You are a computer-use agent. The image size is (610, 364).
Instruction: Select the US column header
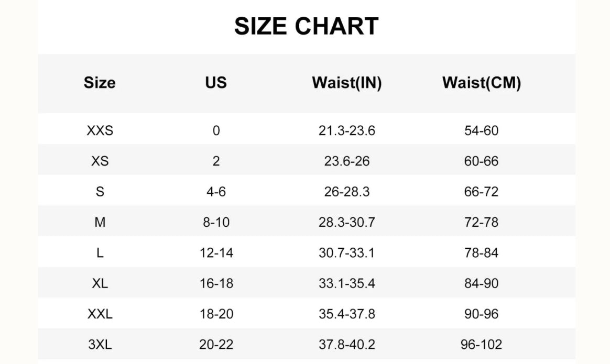tap(216, 82)
